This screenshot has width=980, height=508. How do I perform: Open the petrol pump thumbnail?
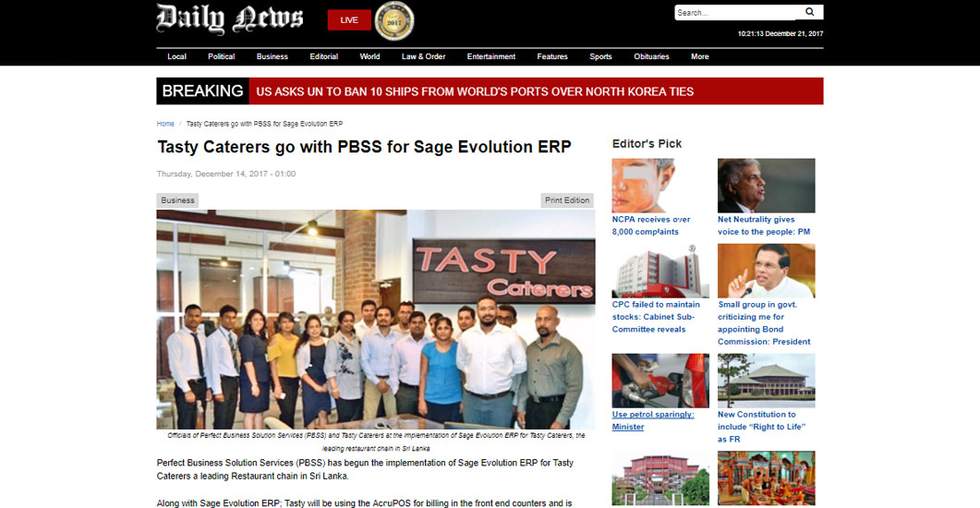pos(660,381)
